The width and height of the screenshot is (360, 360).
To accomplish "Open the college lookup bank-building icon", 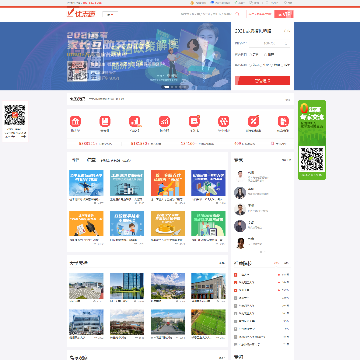I will click(76, 121).
